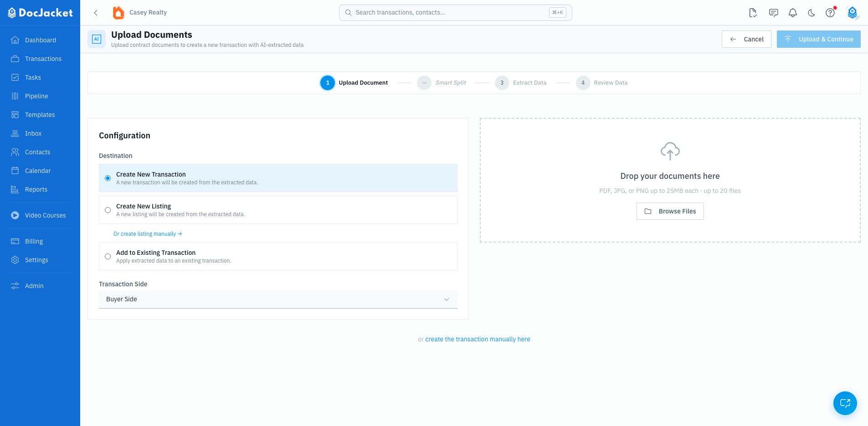Click the Casey Realty house logo

[118, 13]
